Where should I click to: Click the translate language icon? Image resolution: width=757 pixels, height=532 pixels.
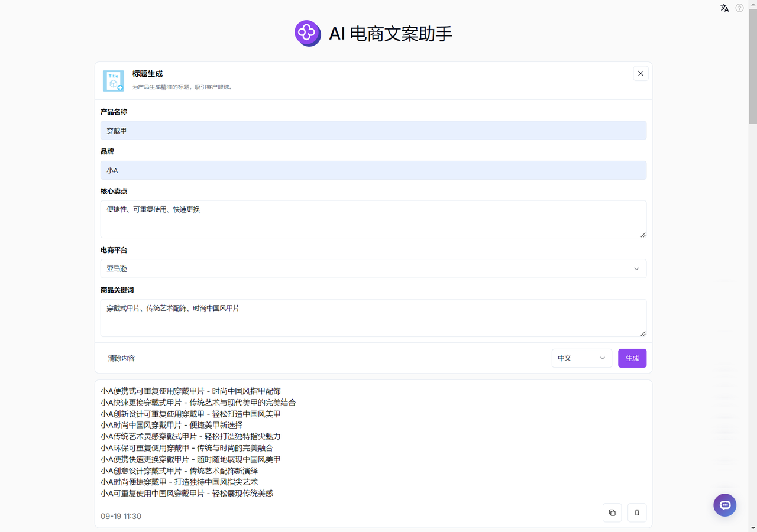pyautogui.click(x=724, y=8)
